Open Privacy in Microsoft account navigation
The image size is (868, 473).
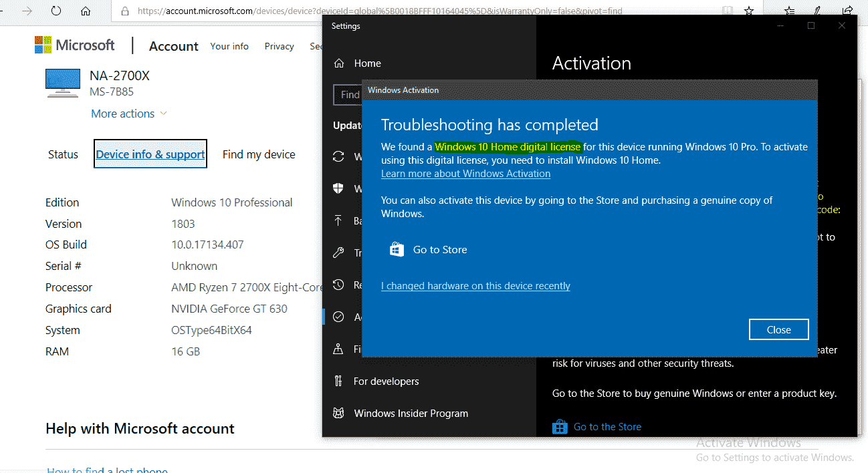click(x=279, y=46)
